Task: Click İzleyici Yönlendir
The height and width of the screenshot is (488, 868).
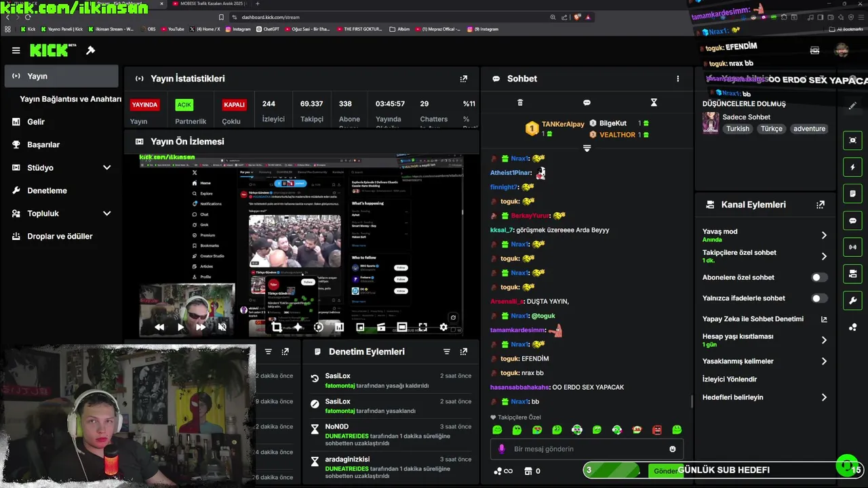Action: pyautogui.click(x=730, y=380)
